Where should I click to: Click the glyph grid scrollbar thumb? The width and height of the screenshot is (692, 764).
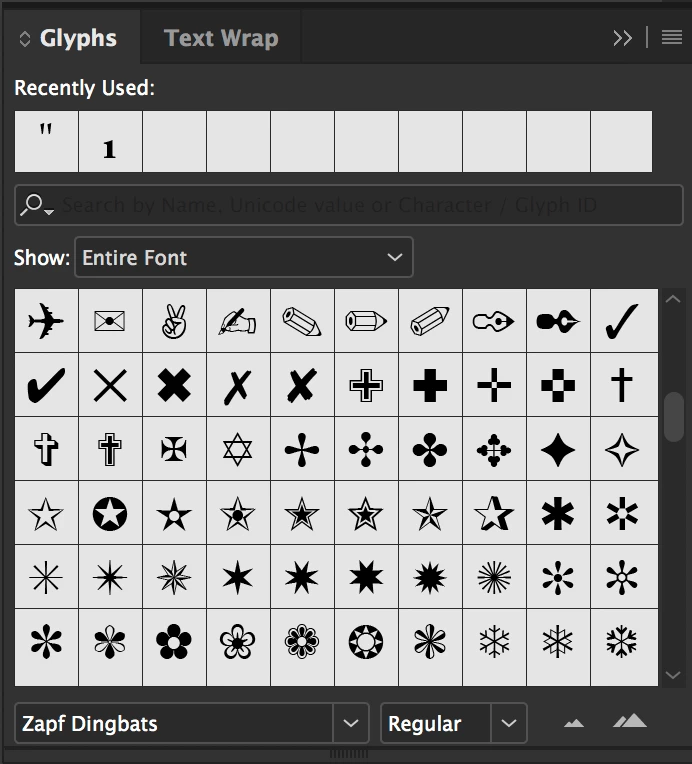[673, 417]
